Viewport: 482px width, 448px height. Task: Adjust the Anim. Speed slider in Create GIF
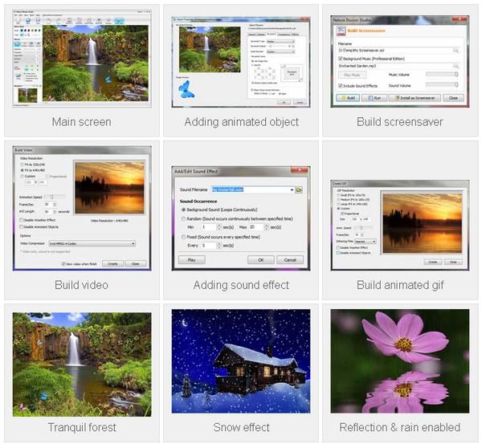pos(363,228)
